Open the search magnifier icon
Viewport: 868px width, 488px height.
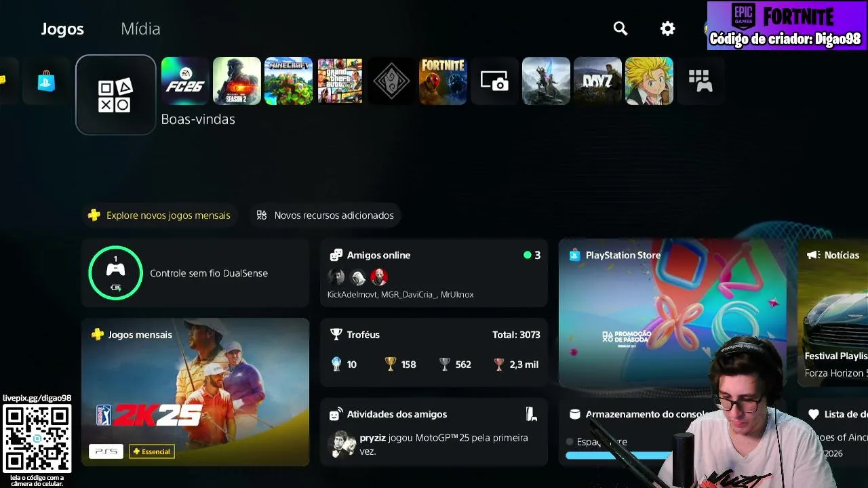620,28
